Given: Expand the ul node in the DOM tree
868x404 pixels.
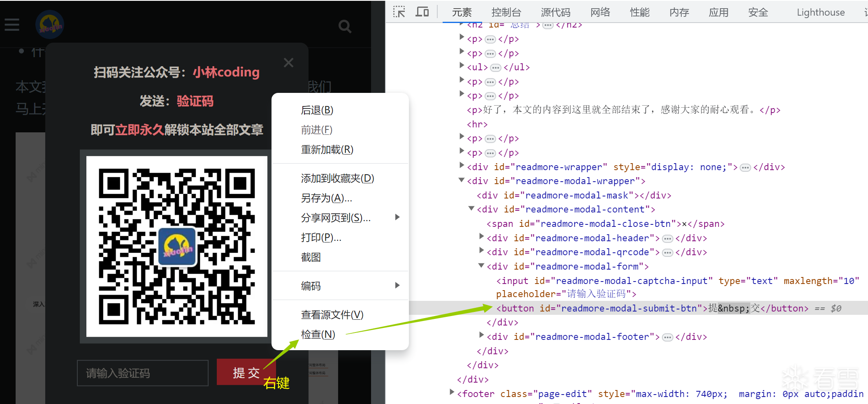Looking at the screenshot, I should click(x=462, y=66).
